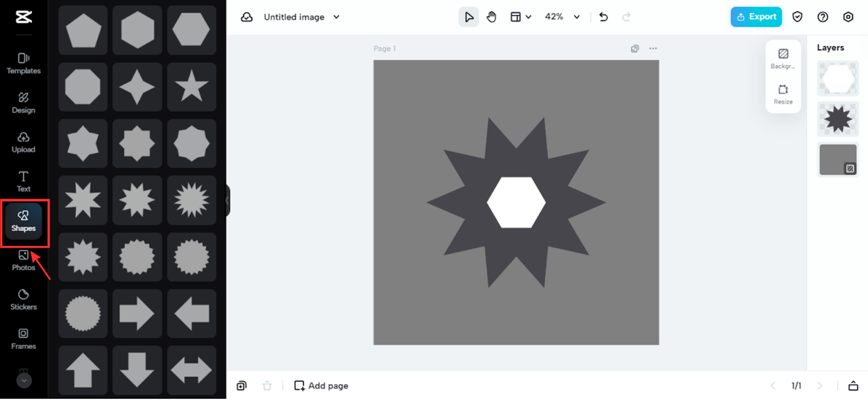
Task: Duplicate Page 1 using the copy icon
Action: (x=635, y=49)
